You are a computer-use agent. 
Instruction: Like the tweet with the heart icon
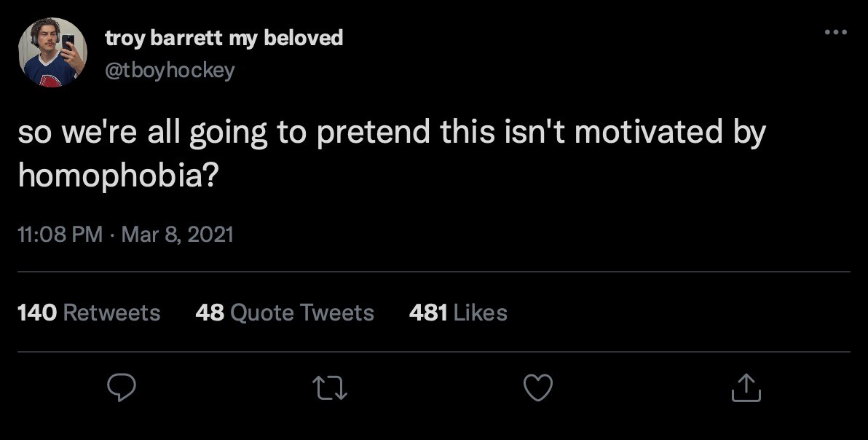tap(539, 388)
